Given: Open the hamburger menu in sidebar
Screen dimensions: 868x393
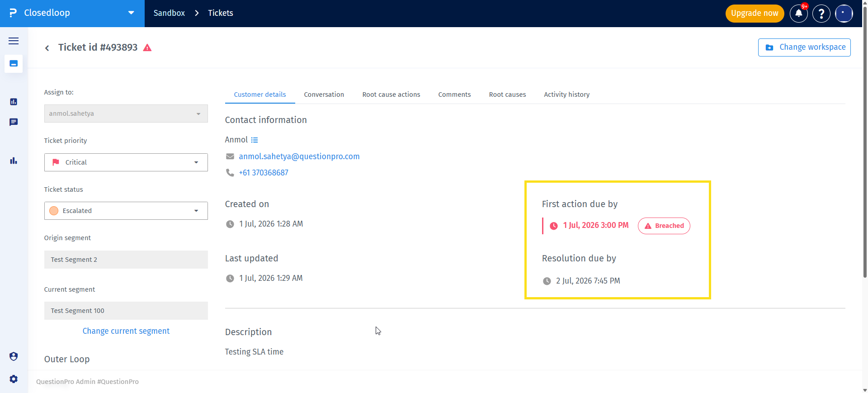Looking at the screenshot, I should 14,41.
